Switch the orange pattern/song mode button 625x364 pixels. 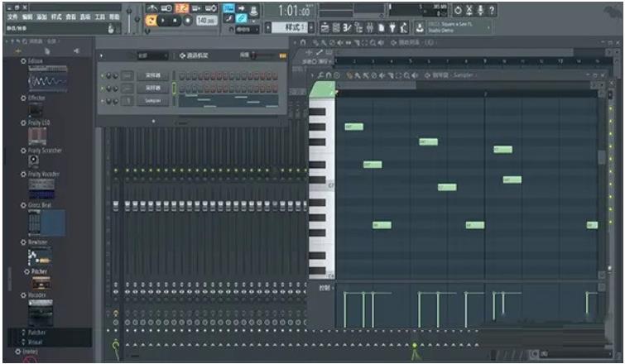pyautogui.click(x=151, y=21)
